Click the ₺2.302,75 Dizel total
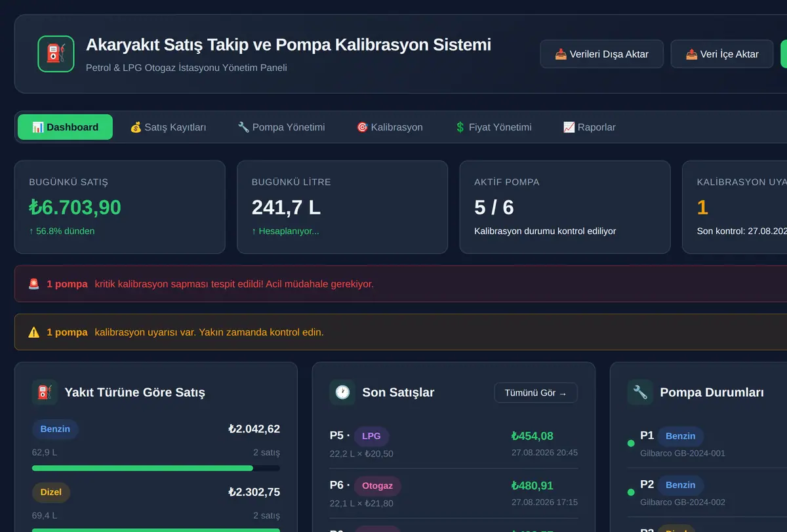 click(254, 492)
